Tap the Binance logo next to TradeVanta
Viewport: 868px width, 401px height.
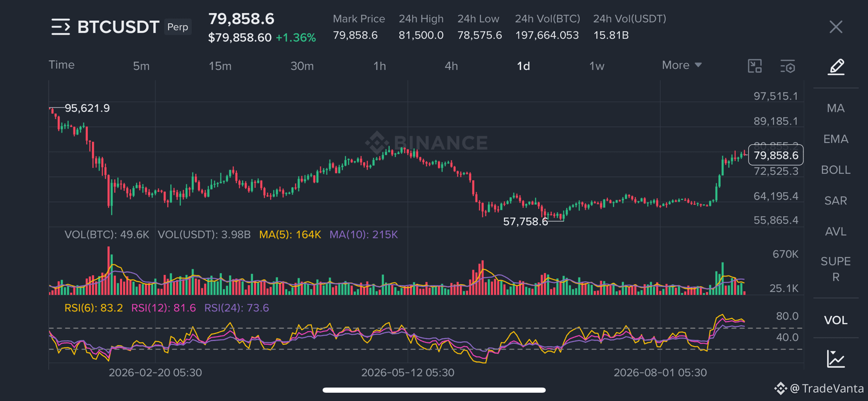[780, 388]
